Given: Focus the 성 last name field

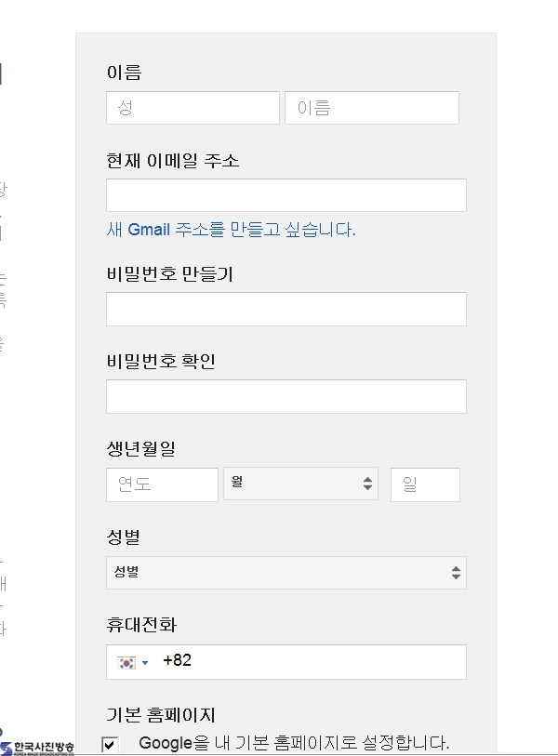Looking at the screenshot, I should coord(193,108).
